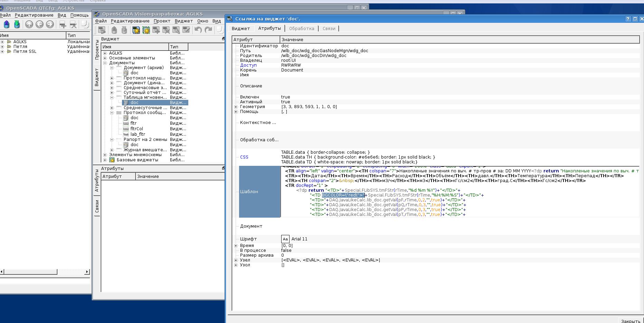Switch to vertical 'Проекты' side tab
Viewport: 644px width, 323px height.
point(97,49)
